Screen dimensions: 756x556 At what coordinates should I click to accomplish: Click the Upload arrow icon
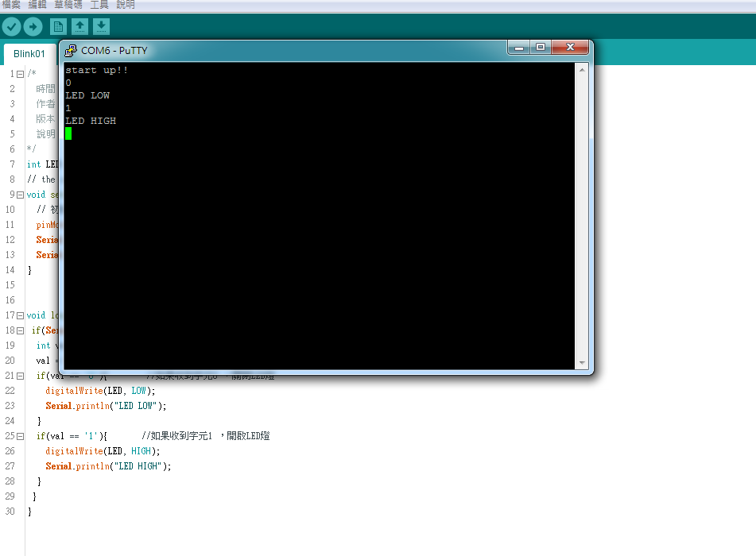click(32, 26)
